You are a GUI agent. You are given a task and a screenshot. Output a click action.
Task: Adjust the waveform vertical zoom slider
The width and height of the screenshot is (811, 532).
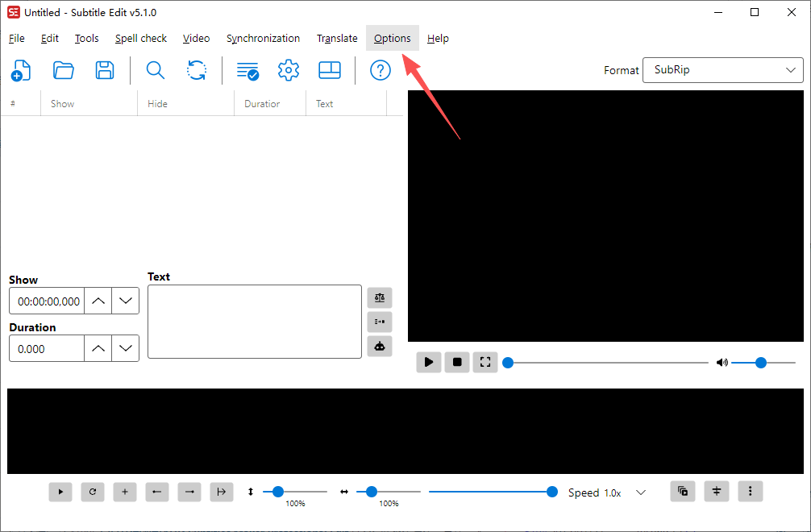click(295, 491)
